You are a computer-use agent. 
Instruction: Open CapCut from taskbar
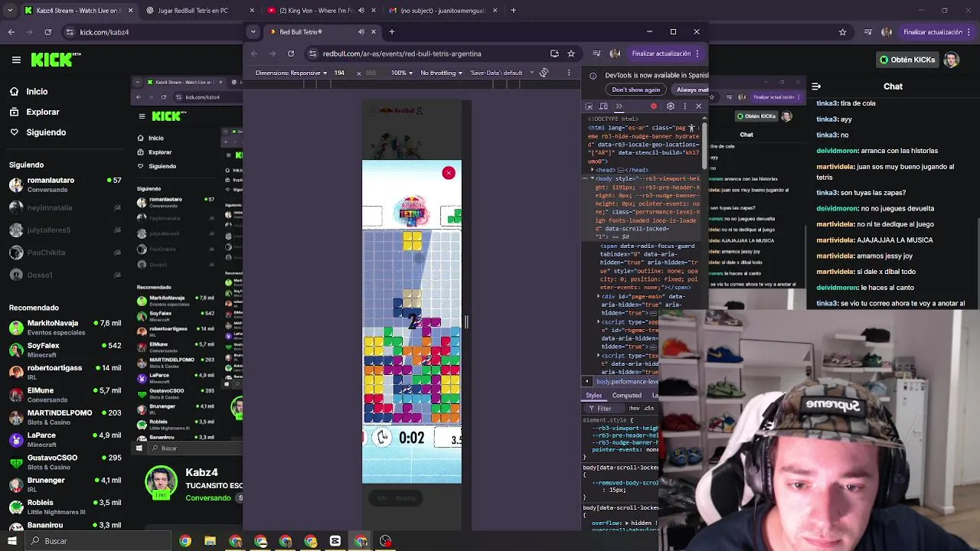click(x=335, y=541)
